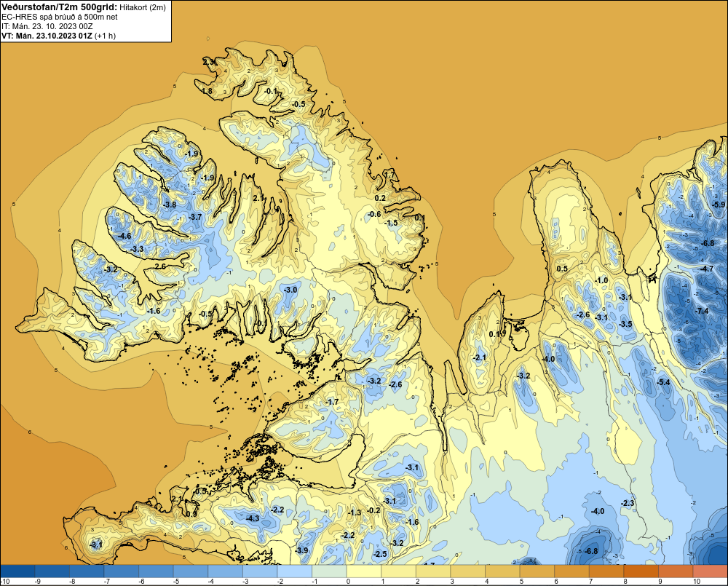Click the "-1.0" temperature value on the map
The height and width of the screenshot is (586, 728).
(601, 280)
